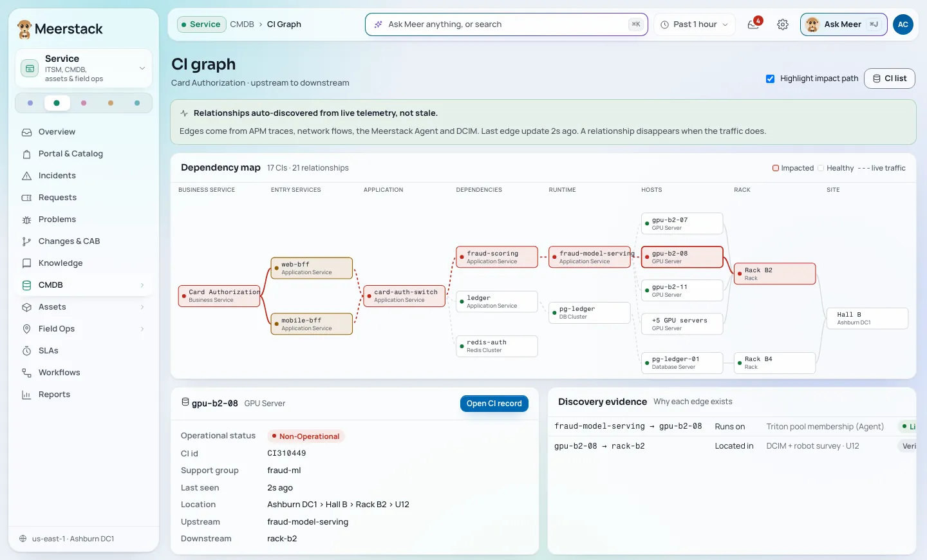Image resolution: width=927 pixels, height=560 pixels.
Task: Expand the CMDB submenu chevron
Action: (142, 285)
